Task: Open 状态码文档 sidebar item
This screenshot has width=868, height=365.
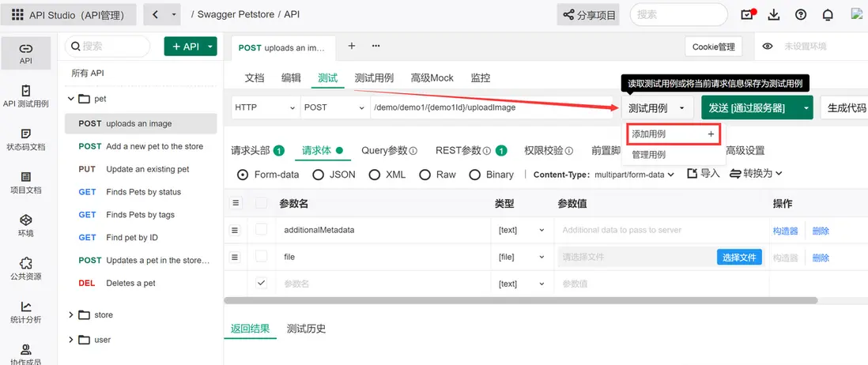Action: (26, 139)
